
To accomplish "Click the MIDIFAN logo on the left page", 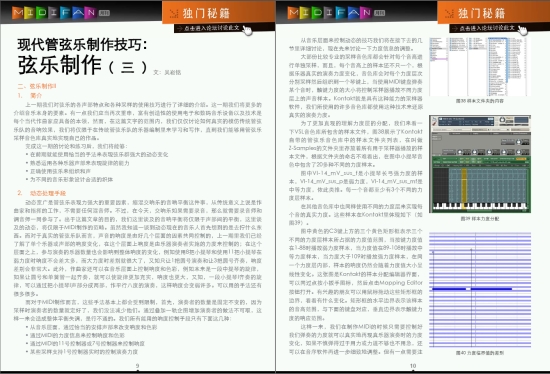I will tap(54, 13).
